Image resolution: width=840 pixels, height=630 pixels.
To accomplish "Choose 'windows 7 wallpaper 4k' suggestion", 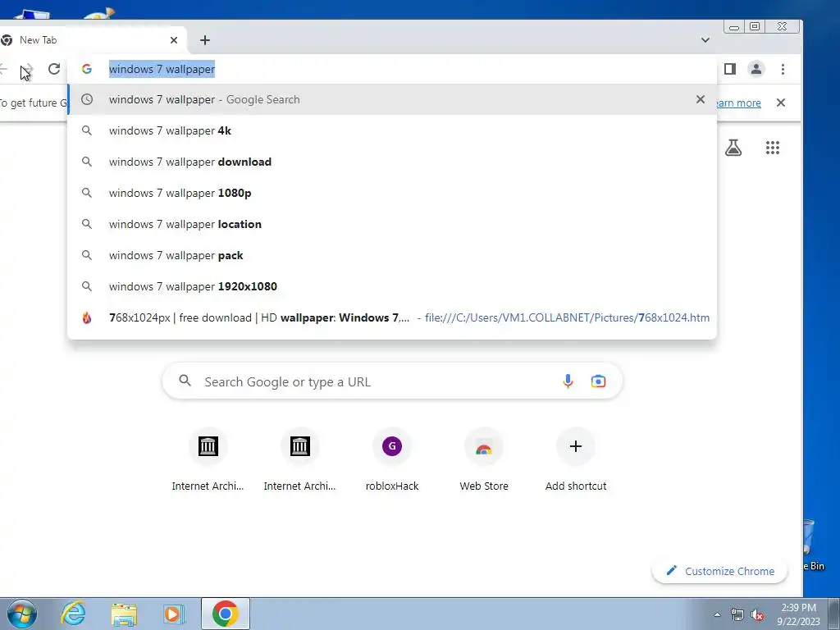I will (392, 130).
